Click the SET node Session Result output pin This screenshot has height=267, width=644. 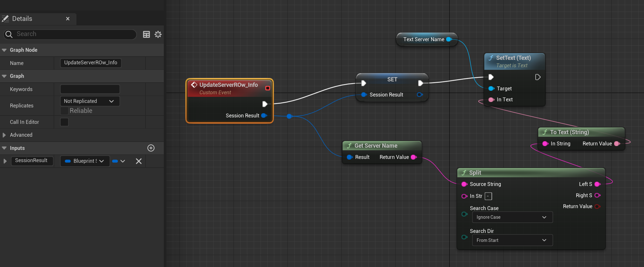(419, 95)
